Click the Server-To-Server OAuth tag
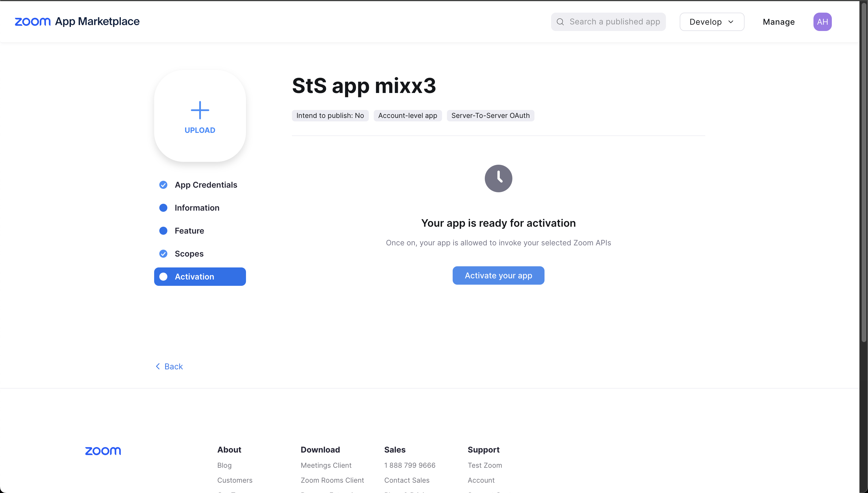868x493 pixels. coord(490,115)
